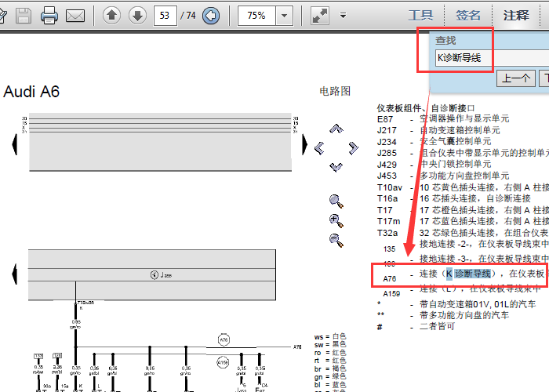Click the J429 legend entry

point(434,165)
